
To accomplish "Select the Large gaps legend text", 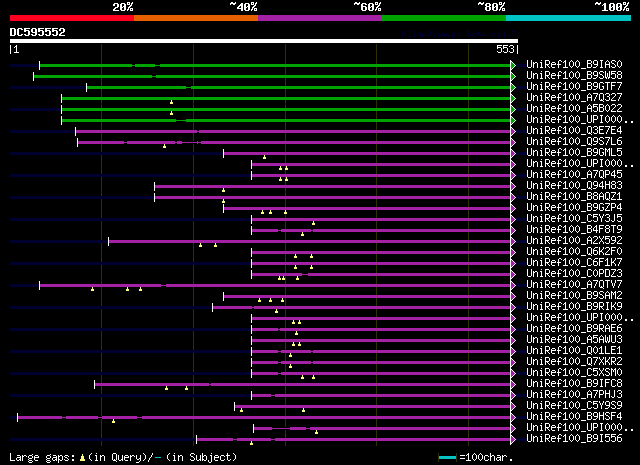I will point(42,458).
